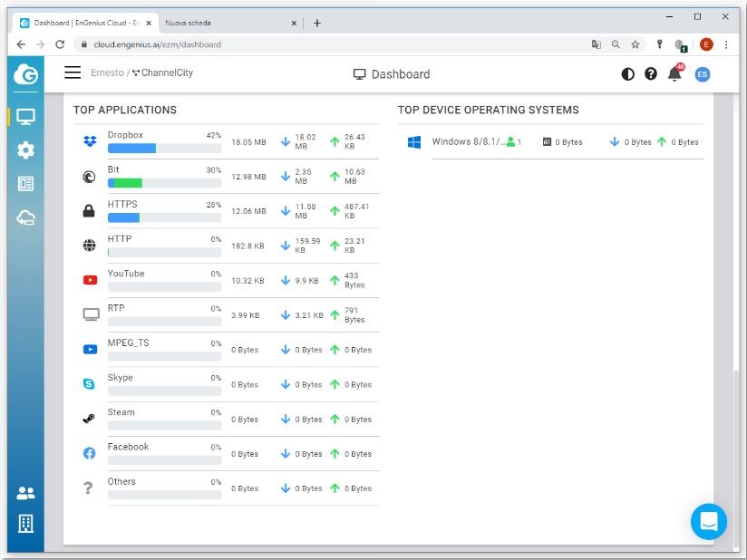Open the users team sidebar icon
Viewport: 747px width, 560px height.
tap(25, 493)
